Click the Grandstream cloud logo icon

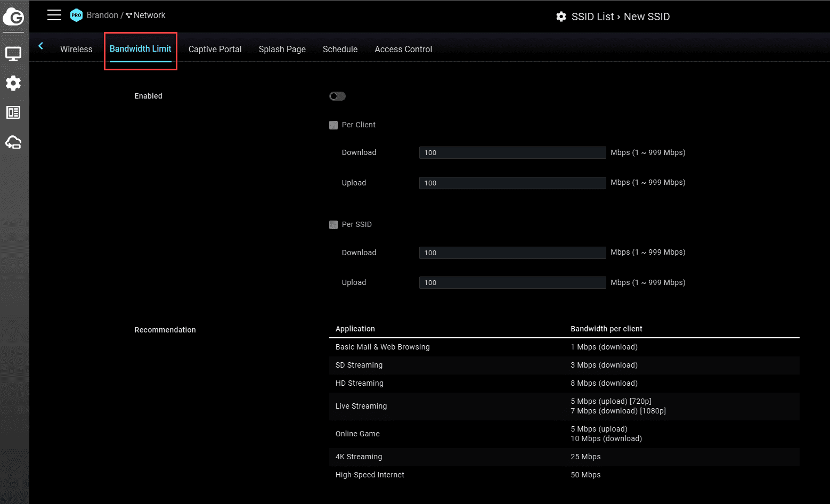13,17
